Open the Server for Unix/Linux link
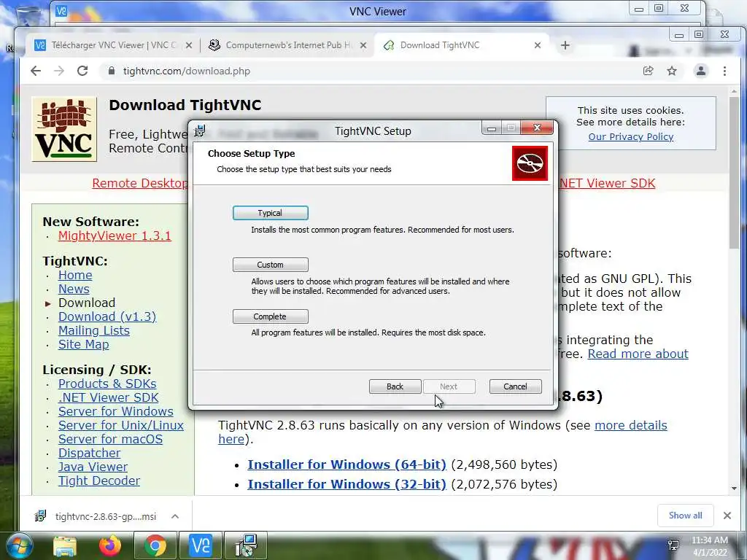 coord(121,425)
